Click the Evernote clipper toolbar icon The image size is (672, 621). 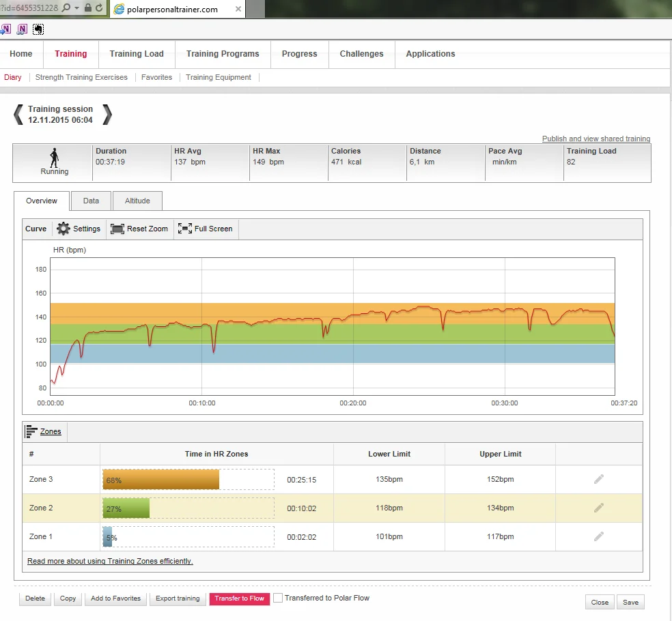tap(38, 29)
